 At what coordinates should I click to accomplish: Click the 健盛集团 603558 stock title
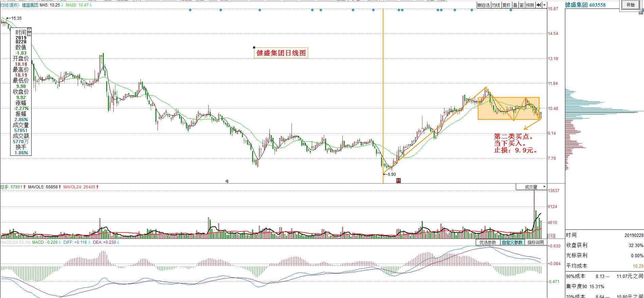click(x=585, y=5)
